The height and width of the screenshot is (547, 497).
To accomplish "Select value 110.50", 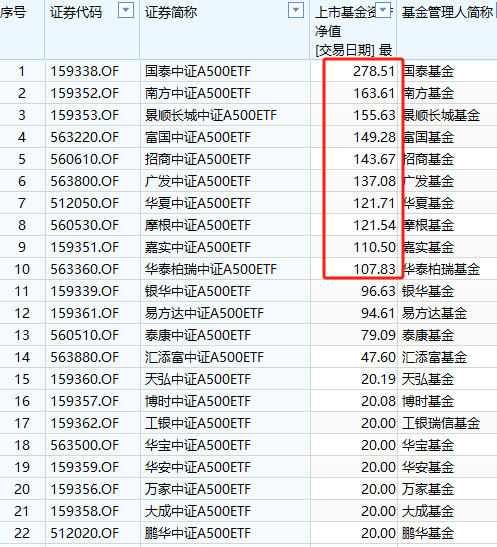I will [374, 247].
